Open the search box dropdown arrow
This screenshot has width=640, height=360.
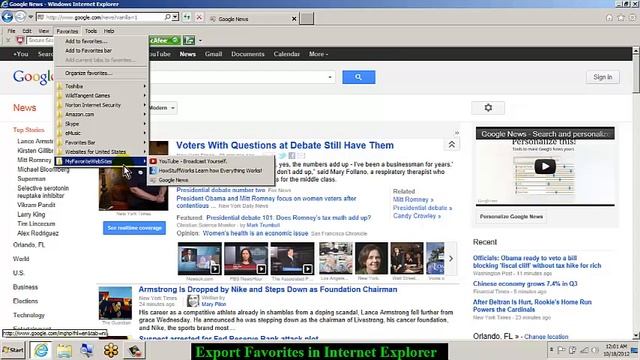(330, 77)
